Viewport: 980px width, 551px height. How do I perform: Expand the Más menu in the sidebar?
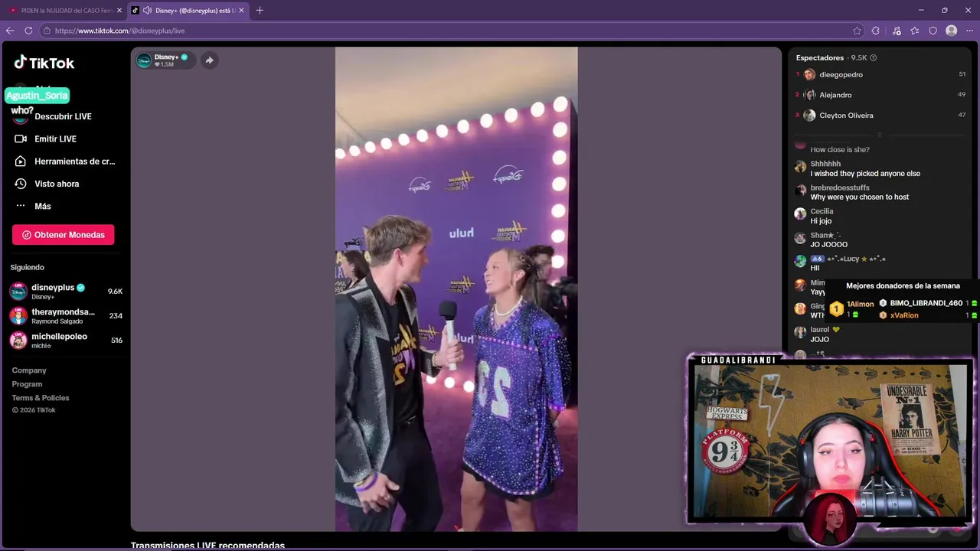(33, 206)
